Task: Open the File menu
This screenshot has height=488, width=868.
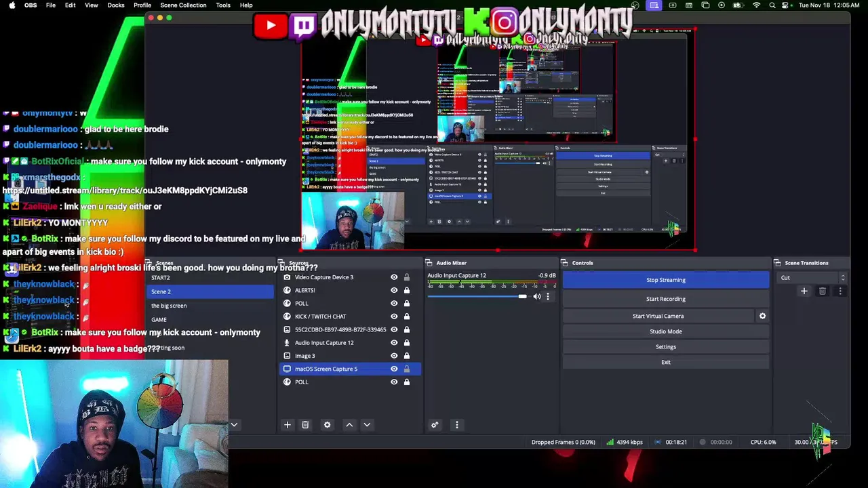Action: tap(51, 5)
